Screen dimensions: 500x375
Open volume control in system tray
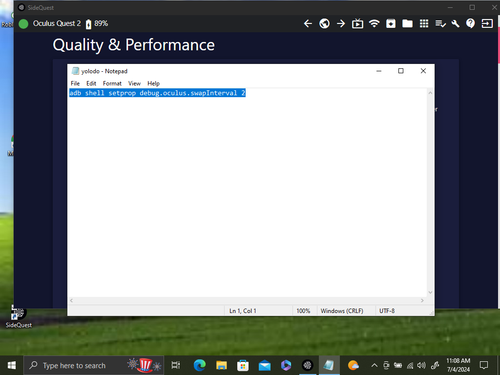click(421, 366)
